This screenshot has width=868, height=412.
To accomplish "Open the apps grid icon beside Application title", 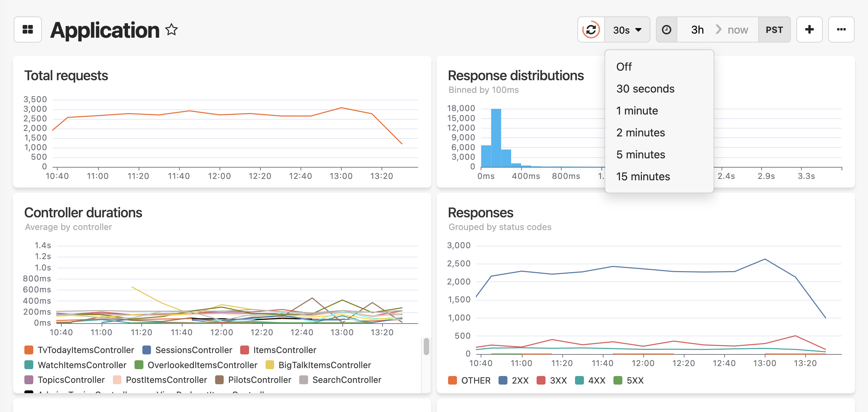I will [x=28, y=29].
